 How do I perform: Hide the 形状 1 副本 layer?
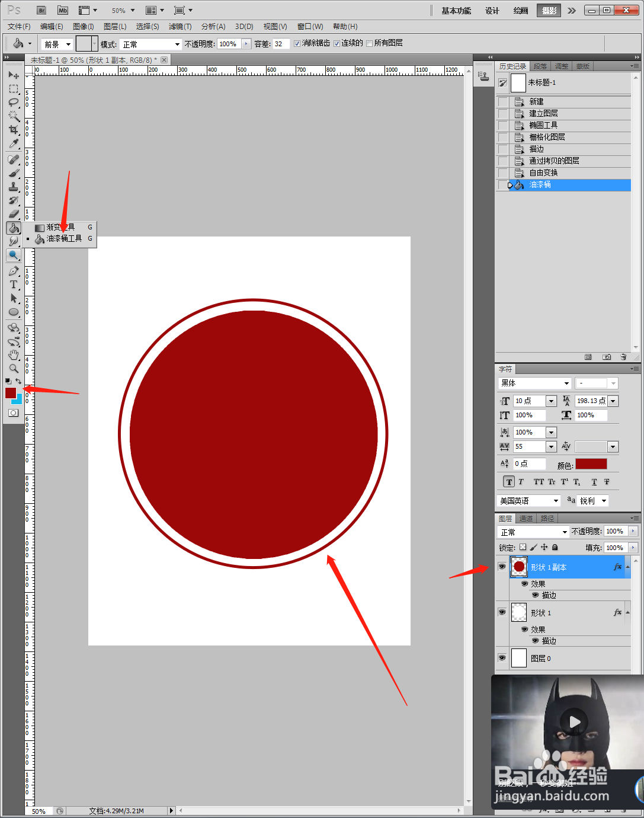coord(502,567)
